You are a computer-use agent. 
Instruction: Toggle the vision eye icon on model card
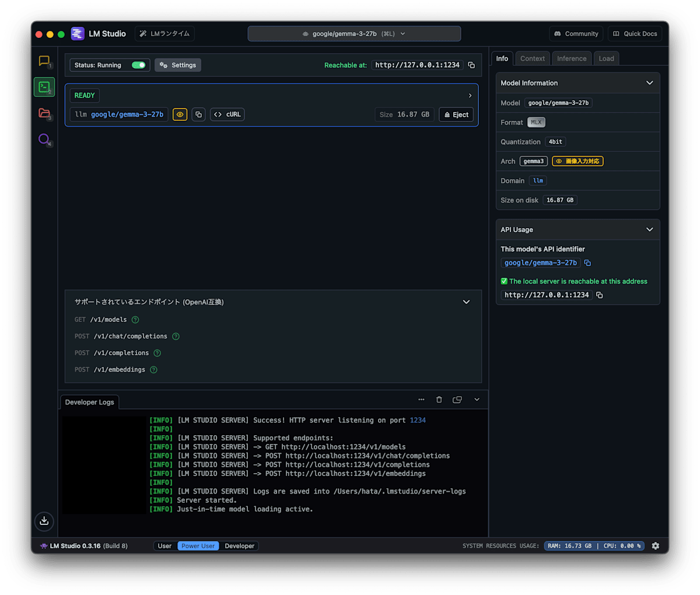point(180,114)
